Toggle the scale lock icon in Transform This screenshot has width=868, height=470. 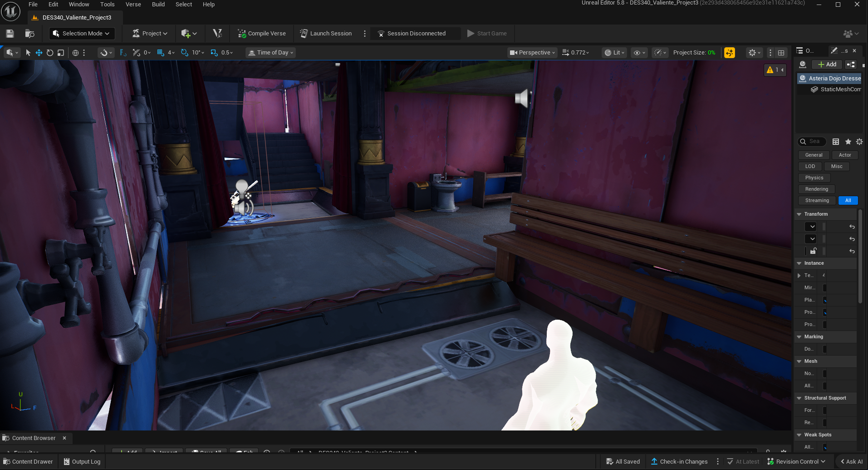[x=814, y=251]
